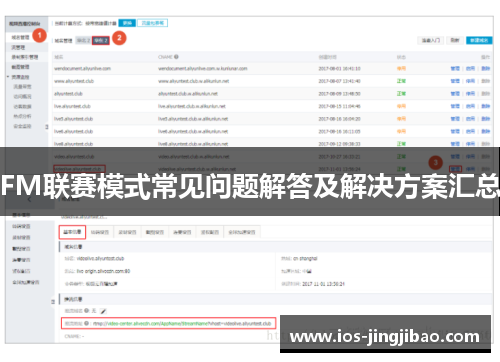The image size is (500, 362).
Task: Open the first red-outlined basic info tab
Action: click(72, 232)
